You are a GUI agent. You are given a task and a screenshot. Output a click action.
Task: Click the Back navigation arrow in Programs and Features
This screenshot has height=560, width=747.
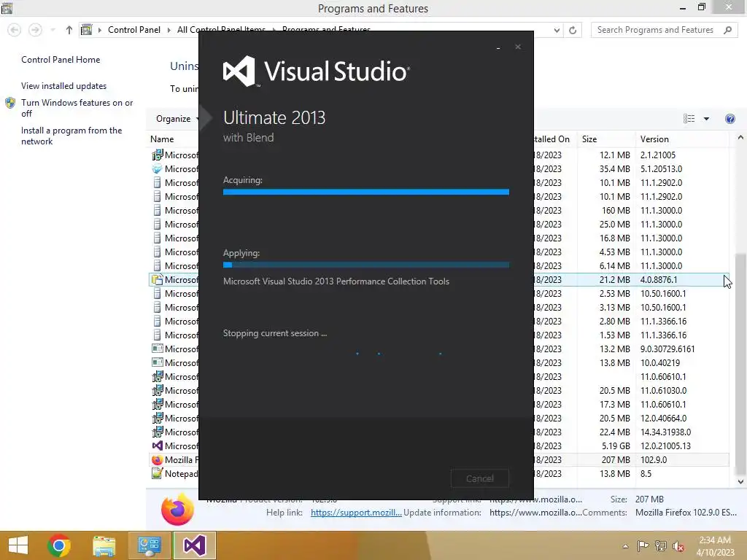[x=15, y=30]
